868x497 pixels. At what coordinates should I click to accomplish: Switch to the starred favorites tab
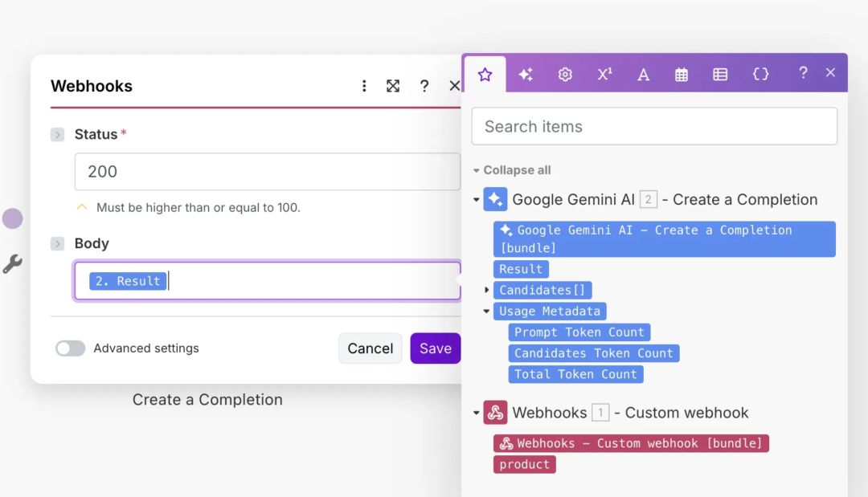[485, 75]
